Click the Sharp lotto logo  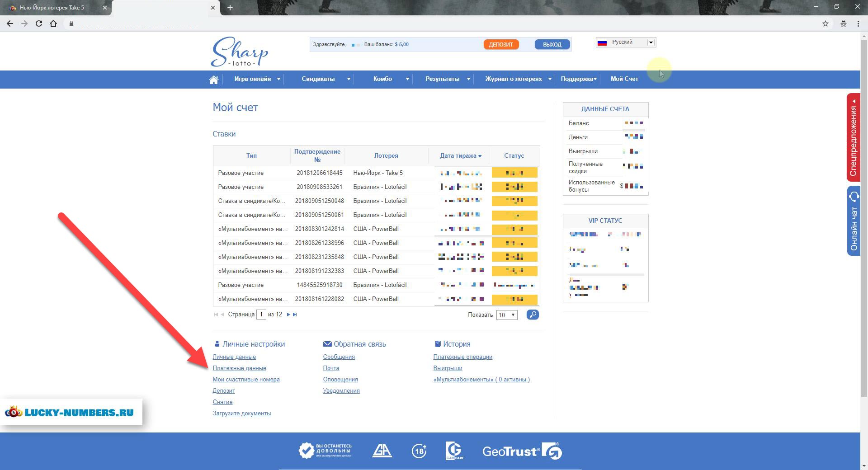pos(240,52)
